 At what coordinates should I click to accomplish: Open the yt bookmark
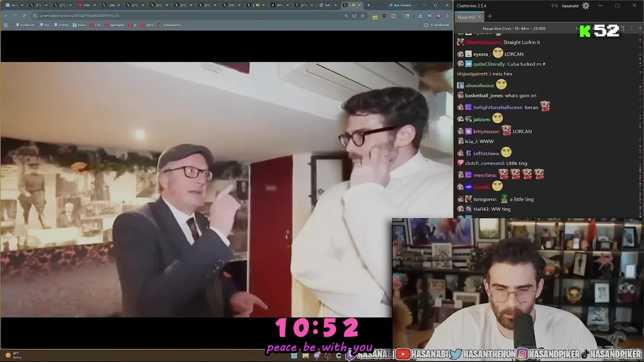(132, 25)
